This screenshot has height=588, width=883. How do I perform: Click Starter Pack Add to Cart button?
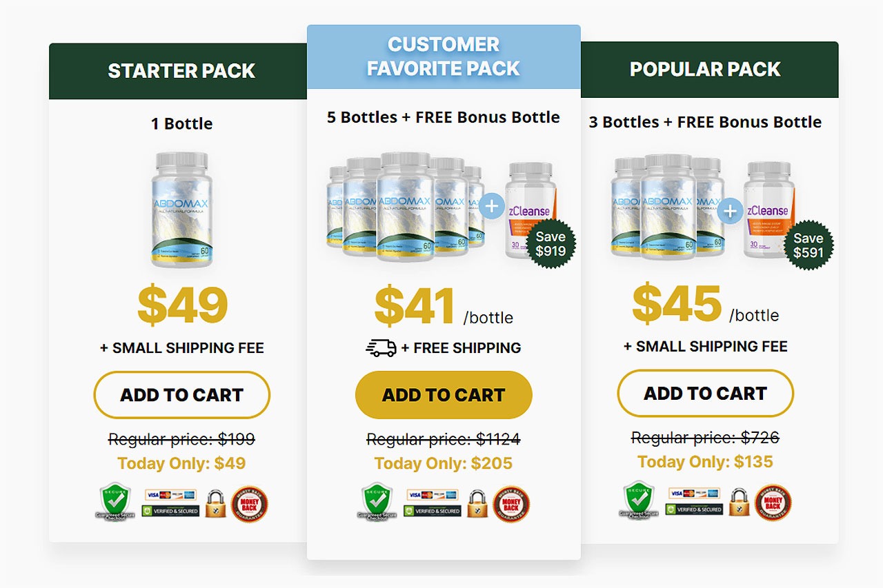pyautogui.click(x=181, y=395)
